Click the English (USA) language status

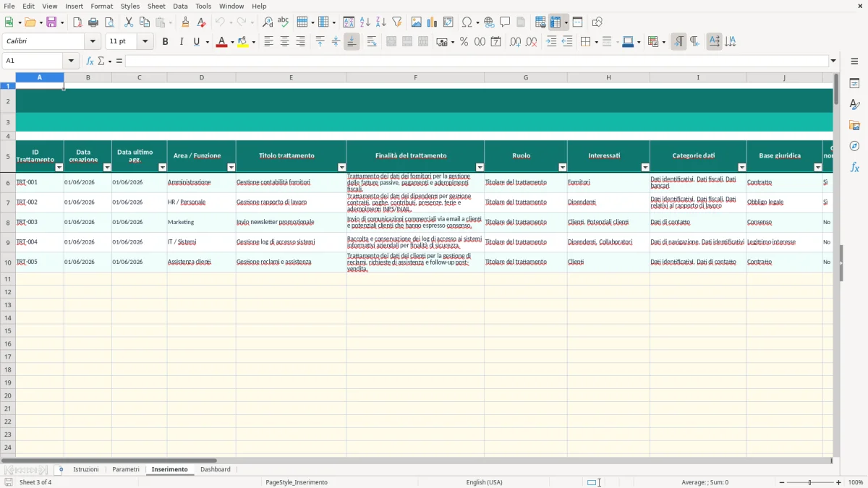[484, 482]
